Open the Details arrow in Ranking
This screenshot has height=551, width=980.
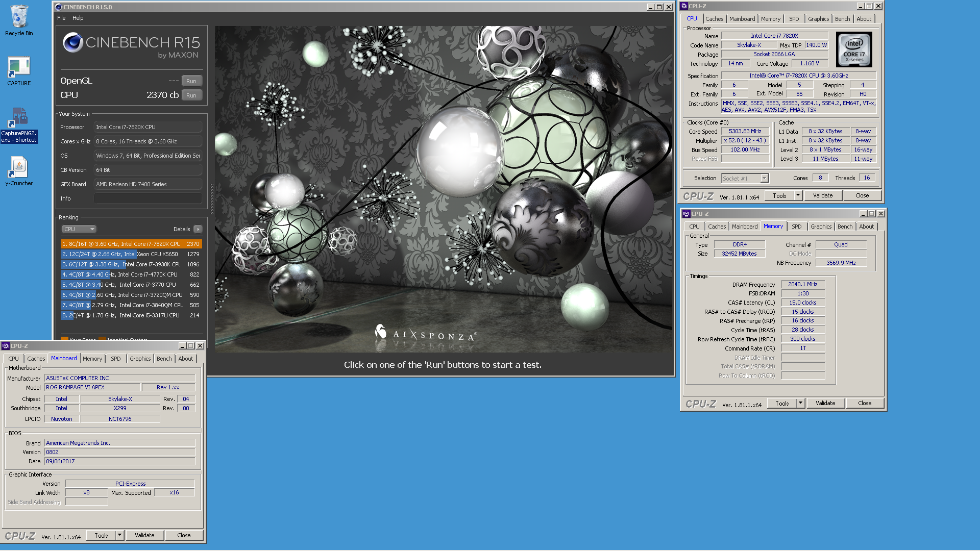(x=198, y=229)
